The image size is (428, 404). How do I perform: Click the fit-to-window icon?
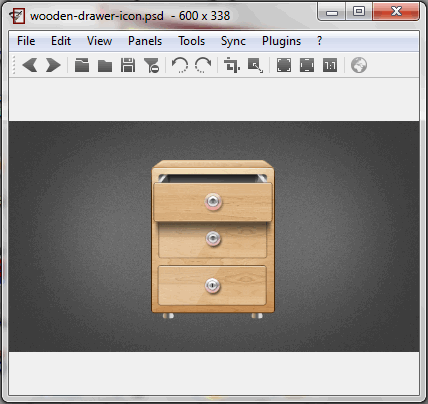pos(307,65)
